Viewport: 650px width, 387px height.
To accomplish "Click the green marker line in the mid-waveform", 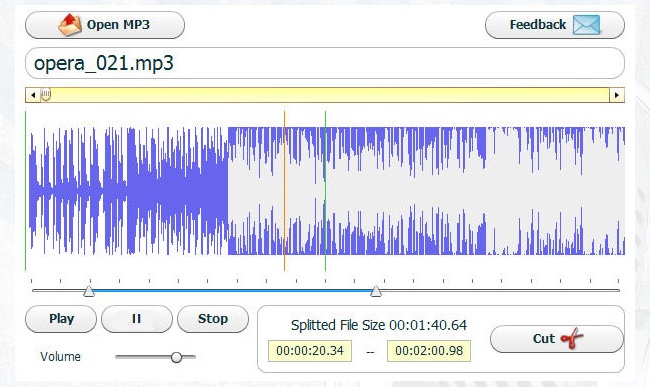I will [325, 191].
